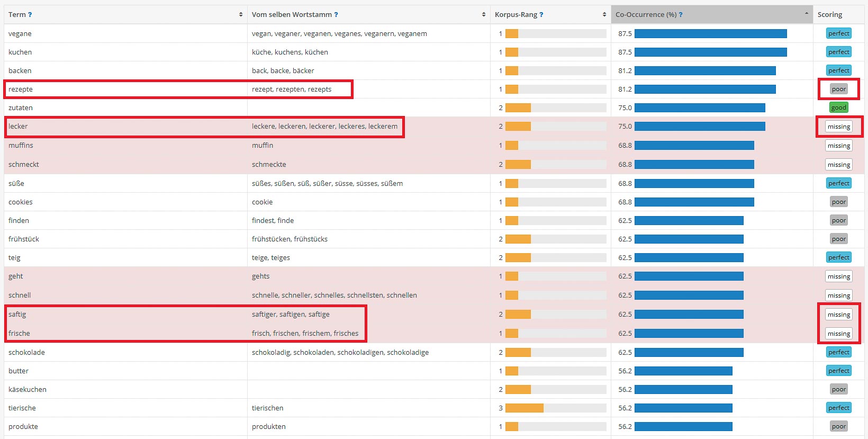Image resolution: width=868 pixels, height=439 pixels.
Task: Click sort arrows on Vom selben Wortstamm column
Action: [484, 15]
